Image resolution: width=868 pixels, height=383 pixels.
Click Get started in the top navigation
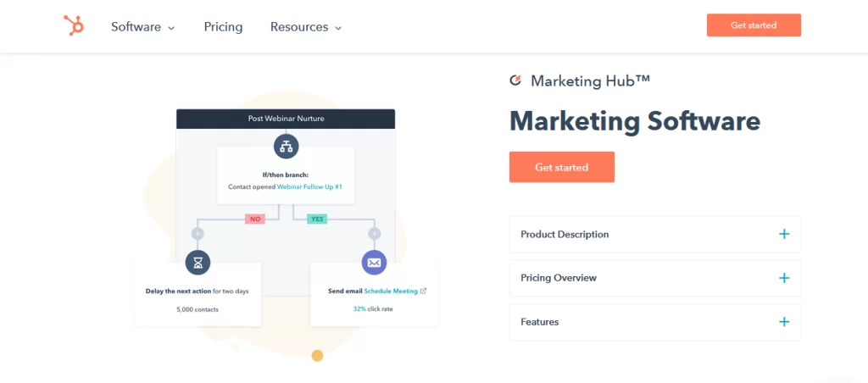754,25
